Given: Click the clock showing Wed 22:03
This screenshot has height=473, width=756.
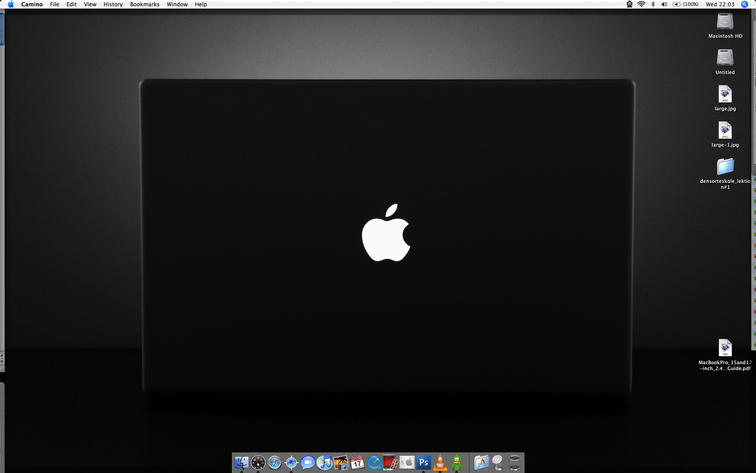Looking at the screenshot, I should pyautogui.click(x=720, y=4).
